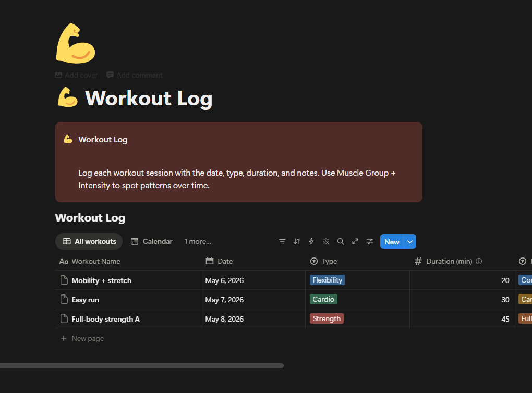Image resolution: width=532 pixels, height=393 pixels.
Task: Click the green Cardio tag
Action: [323, 299]
